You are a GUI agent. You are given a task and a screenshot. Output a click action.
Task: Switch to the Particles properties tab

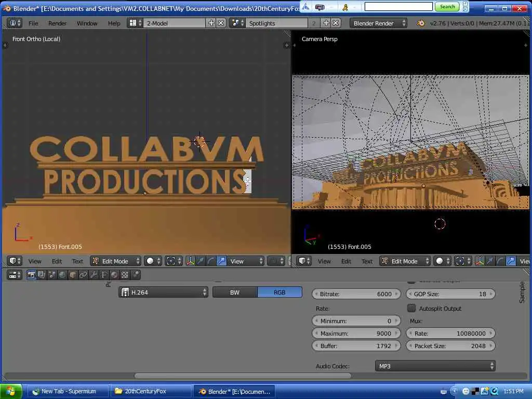(136, 275)
